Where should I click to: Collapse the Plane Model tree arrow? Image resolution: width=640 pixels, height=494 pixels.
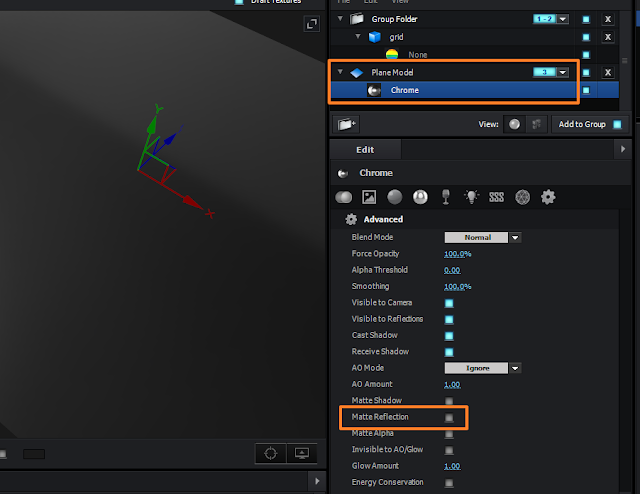(x=340, y=72)
